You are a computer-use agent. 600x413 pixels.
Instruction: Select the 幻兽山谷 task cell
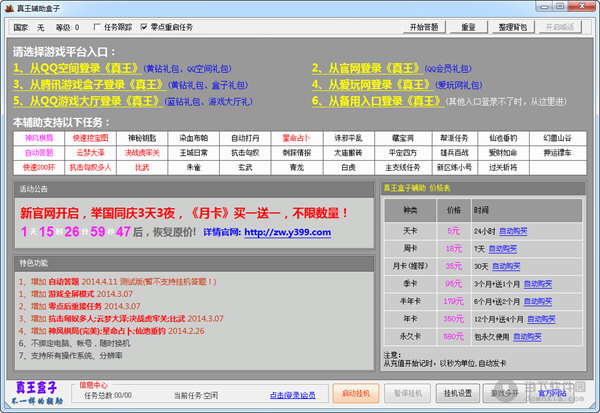click(558, 138)
